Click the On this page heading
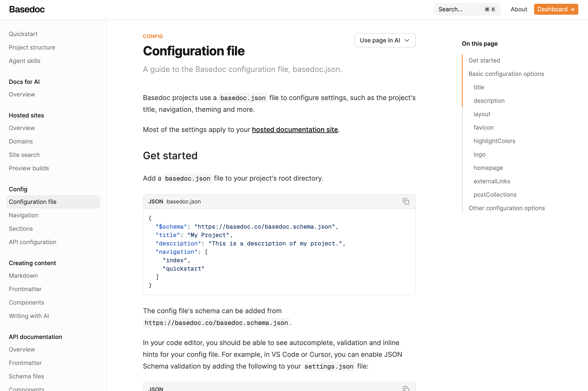Image resolution: width=588 pixels, height=391 pixels. click(480, 44)
